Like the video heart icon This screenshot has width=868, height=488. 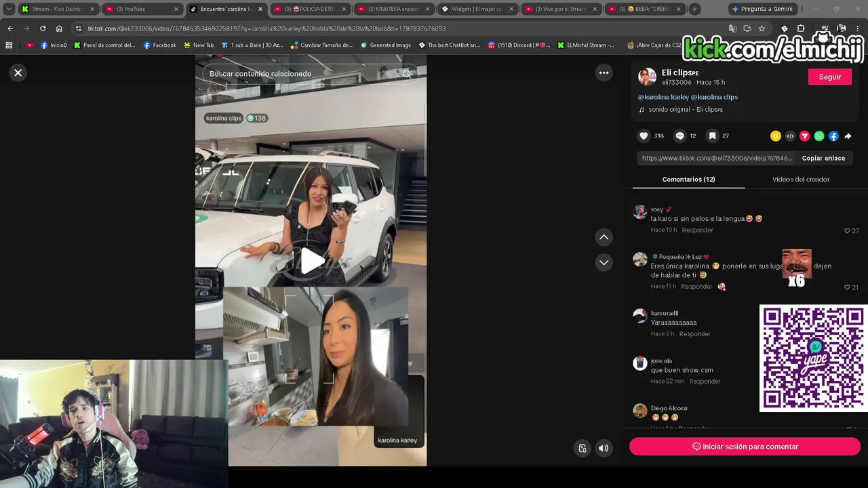tap(644, 136)
